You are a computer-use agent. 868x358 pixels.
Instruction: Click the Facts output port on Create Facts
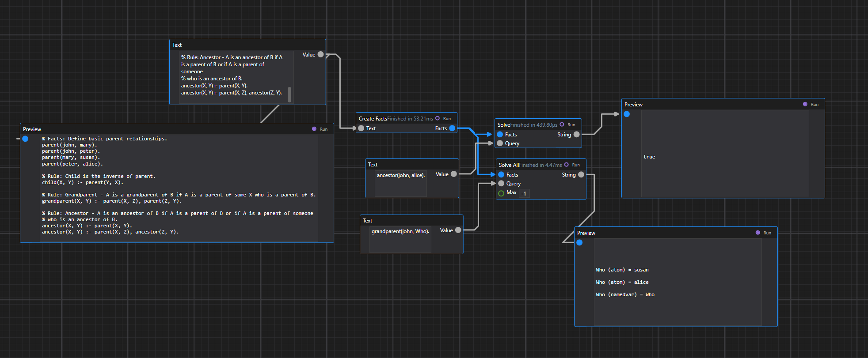(x=452, y=128)
